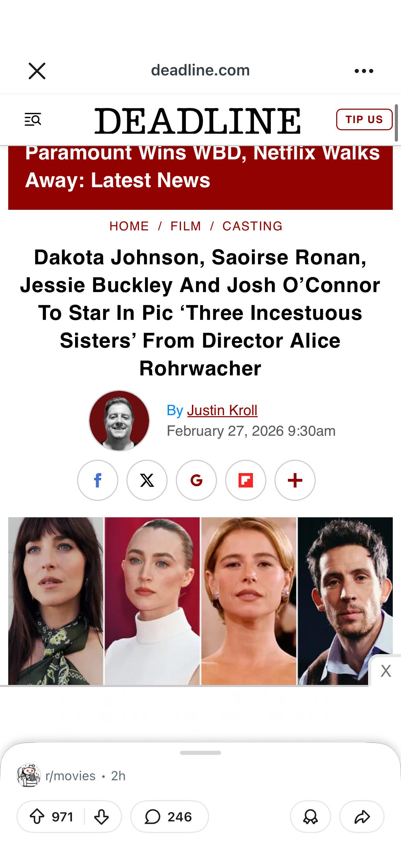The width and height of the screenshot is (401, 868).
Task: Dismiss the overlay using the small X
Action: pos(386,671)
